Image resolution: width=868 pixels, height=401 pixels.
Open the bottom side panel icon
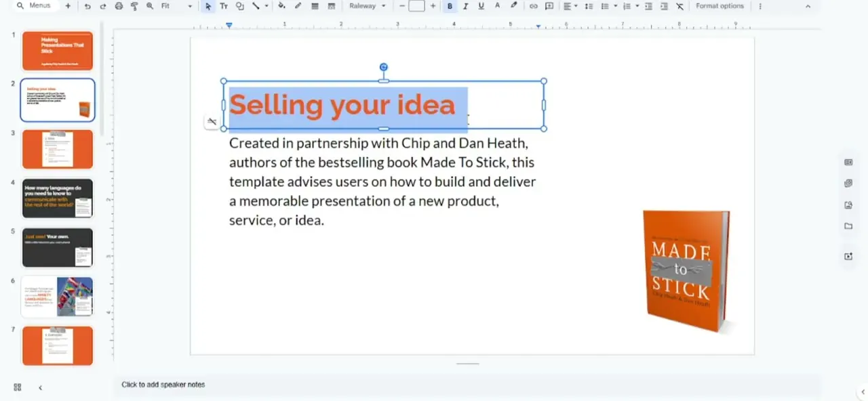[x=848, y=256]
